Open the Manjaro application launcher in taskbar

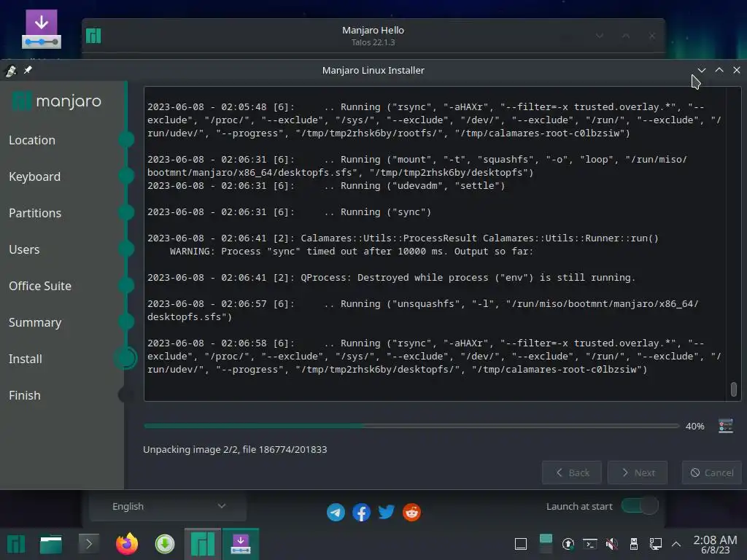coord(16,544)
